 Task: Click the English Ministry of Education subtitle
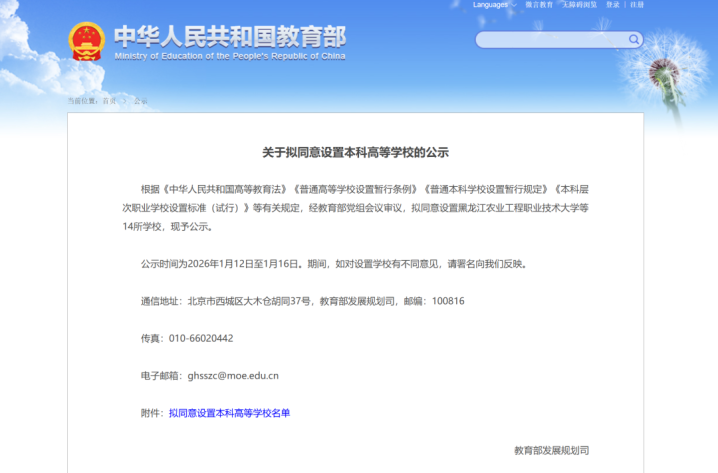click(x=229, y=57)
